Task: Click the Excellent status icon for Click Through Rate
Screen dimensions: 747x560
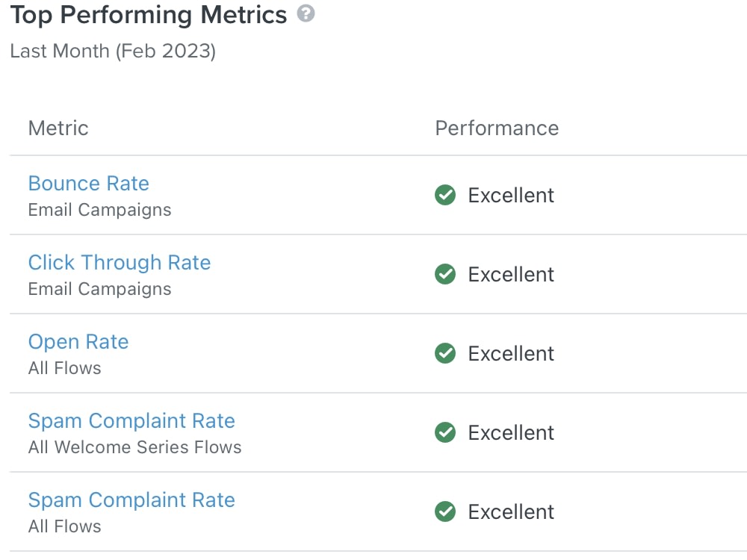Action: tap(444, 274)
